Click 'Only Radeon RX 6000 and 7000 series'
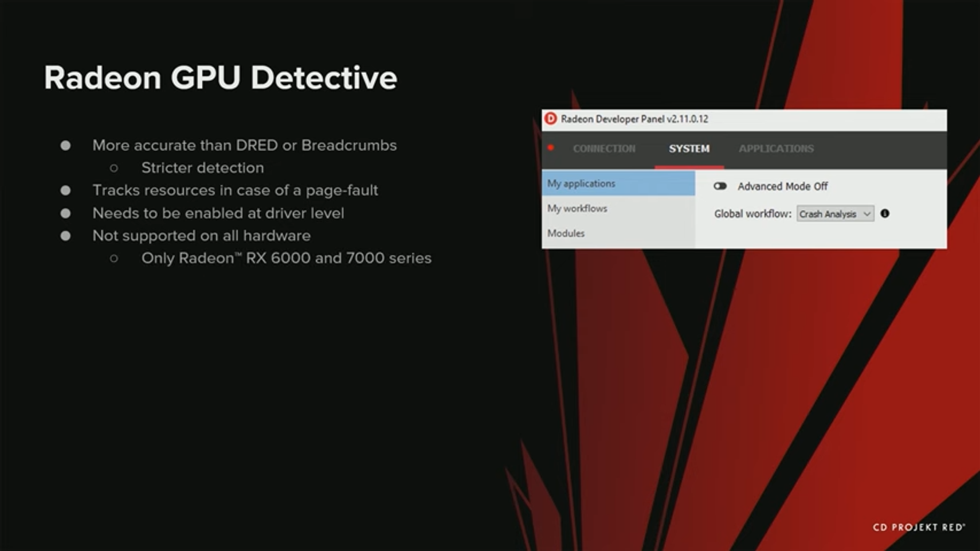Image resolution: width=980 pixels, height=551 pixels. pyautogui.click(x=287, y=258)
